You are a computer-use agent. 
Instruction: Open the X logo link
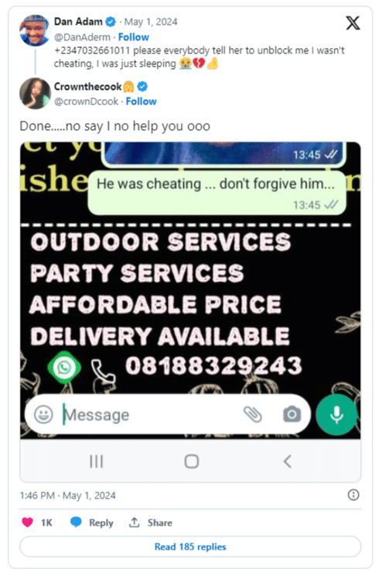[353, 23]
